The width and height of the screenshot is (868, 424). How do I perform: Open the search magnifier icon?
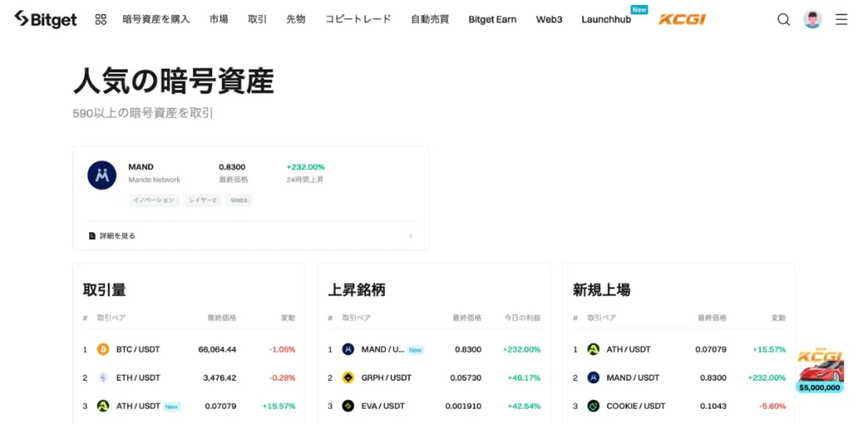[783, 20]
